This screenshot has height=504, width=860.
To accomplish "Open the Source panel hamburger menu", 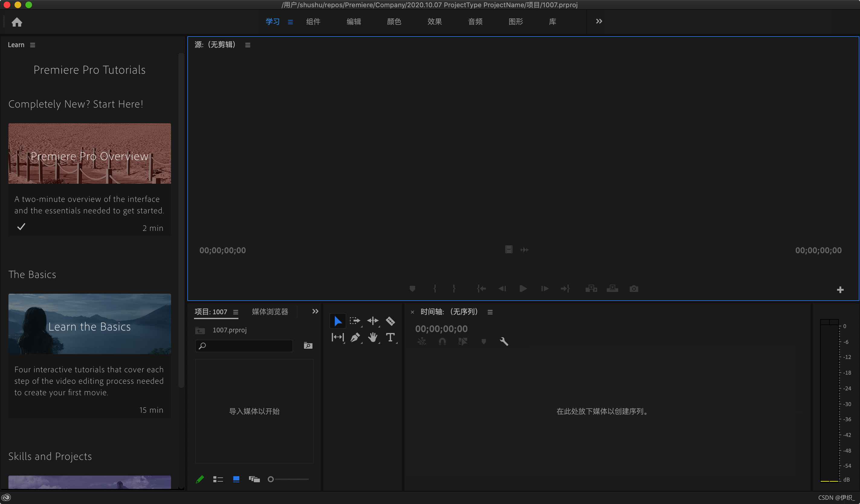I will (x=248, y=45).
